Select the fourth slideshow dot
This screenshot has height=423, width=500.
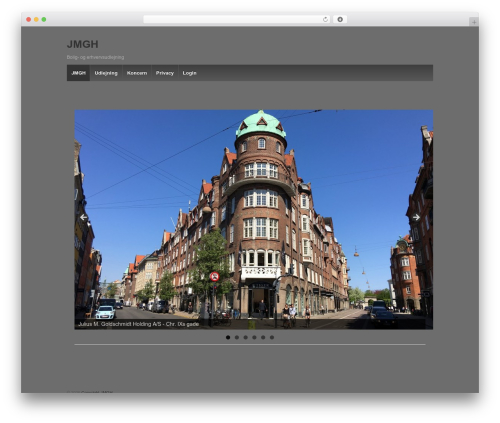(x=254, y=337)
